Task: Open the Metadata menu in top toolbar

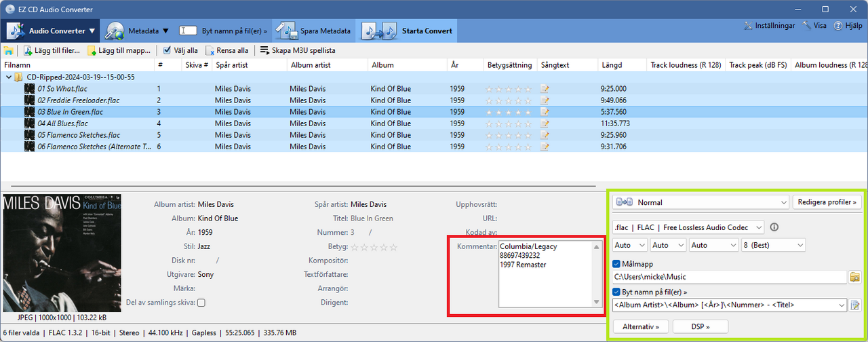Action: [x=136, y=31]
